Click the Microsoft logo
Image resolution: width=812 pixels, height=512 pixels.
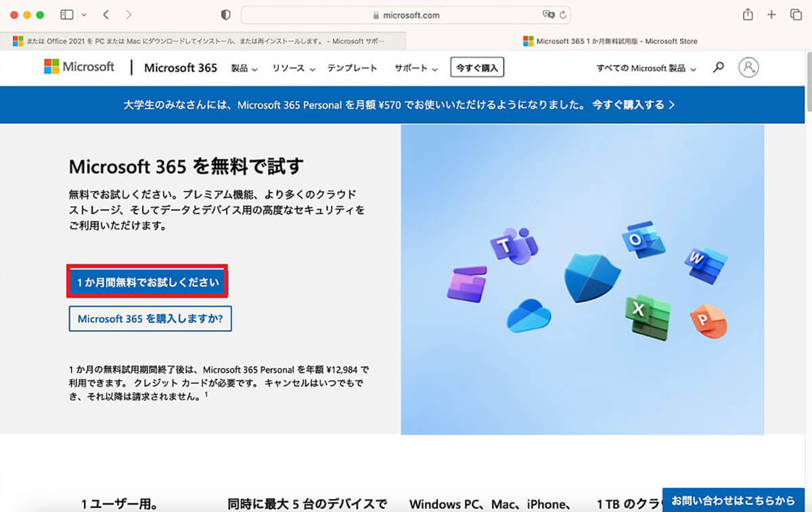(x=79, y=66)
